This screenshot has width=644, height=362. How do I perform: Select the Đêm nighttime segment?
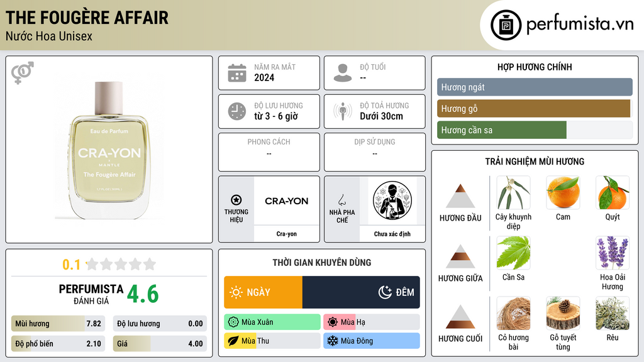click(361, 292)
